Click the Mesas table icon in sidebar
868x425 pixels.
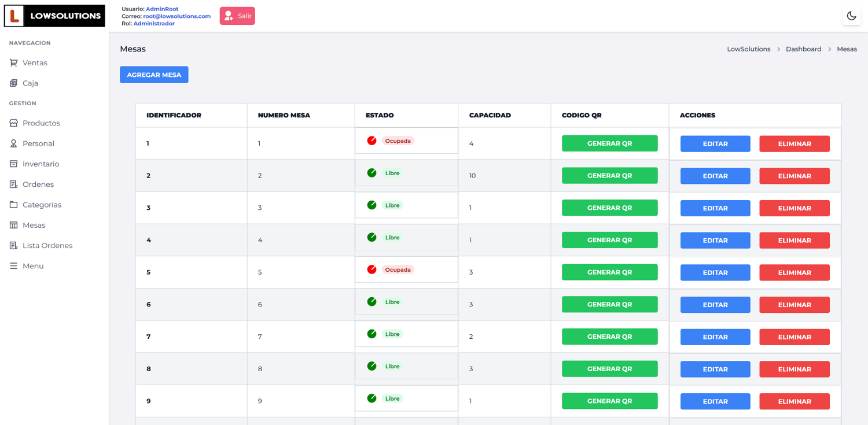click(x=13, y=225)
